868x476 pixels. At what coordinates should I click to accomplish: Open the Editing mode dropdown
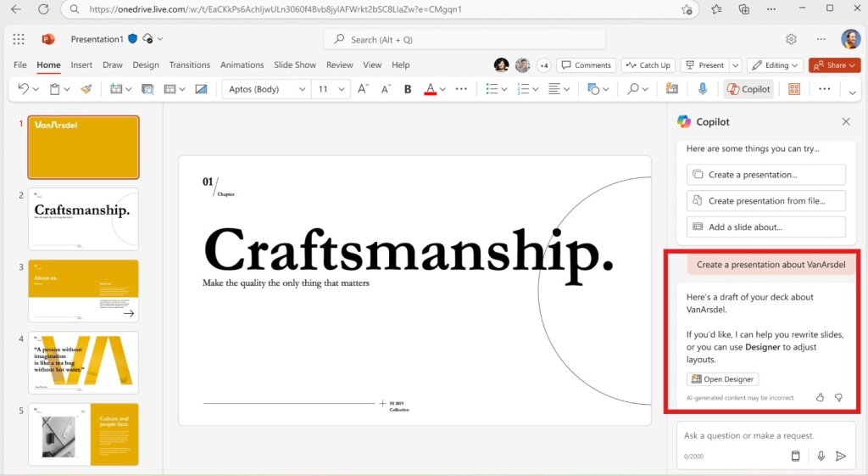tap(776, 64)
